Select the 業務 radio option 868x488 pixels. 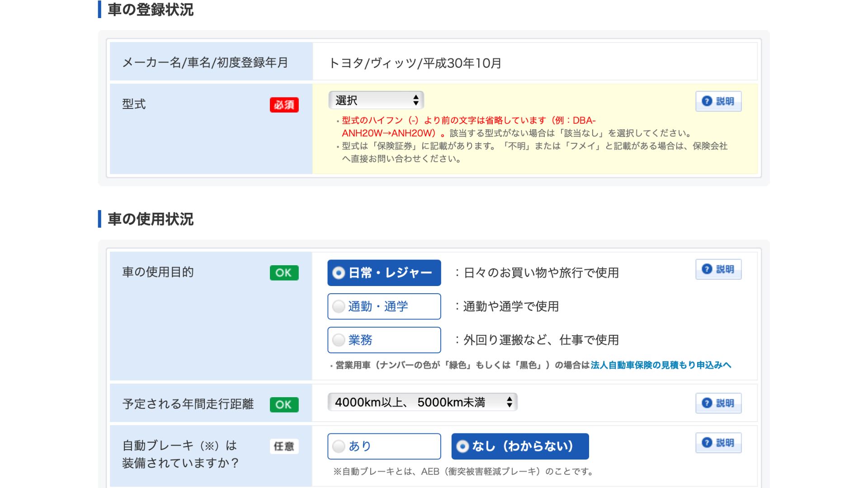pyautogui.click(x=384, y=340)
